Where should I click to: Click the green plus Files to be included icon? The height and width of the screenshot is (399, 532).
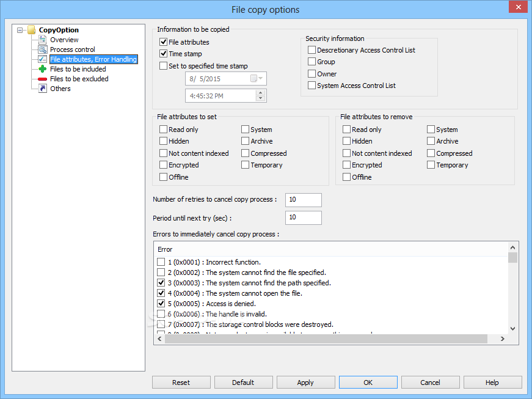point(42,69)
